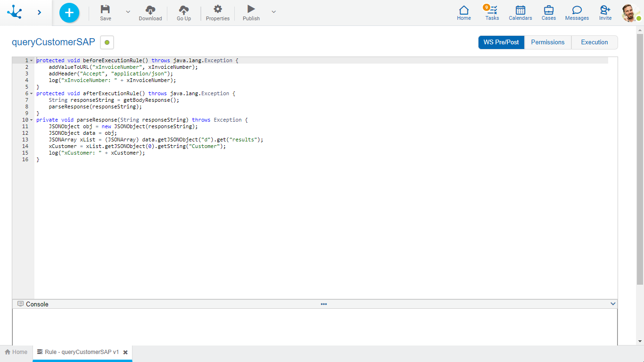644x362 pixels.
Task: Collapse code fold arrow on line 1
Action: (x=31, y=61)
